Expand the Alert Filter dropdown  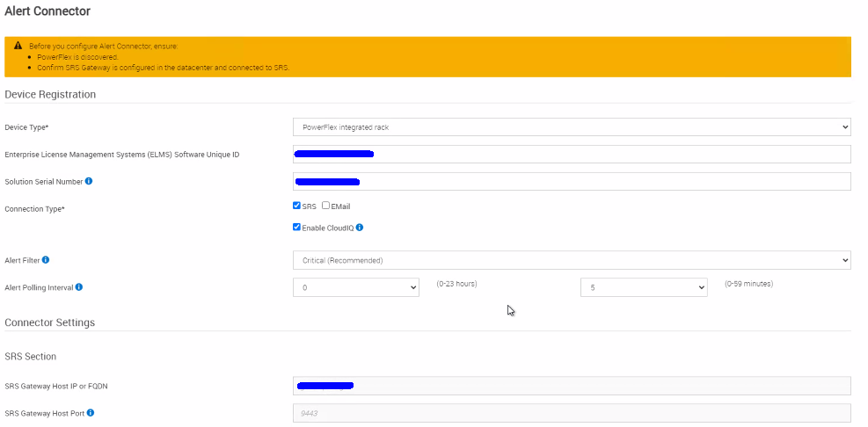(x=571, y=260)
